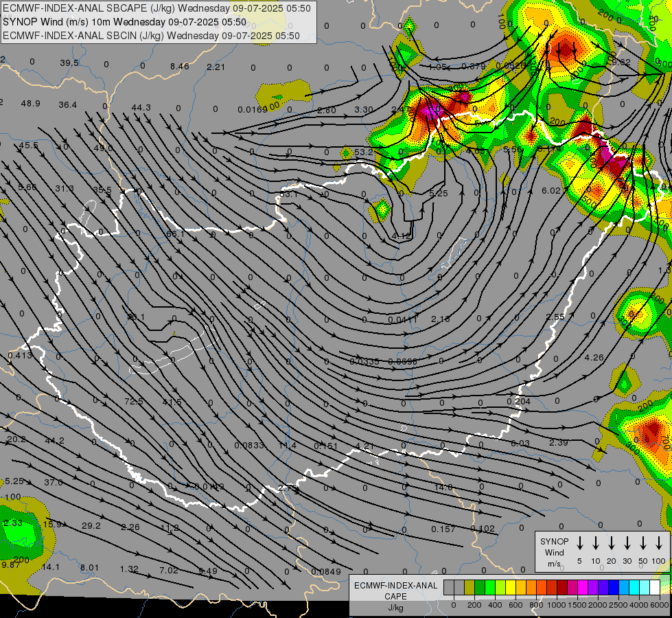Click the map value 4.26
Screen dimensions: 672x618
pos(594,357)
